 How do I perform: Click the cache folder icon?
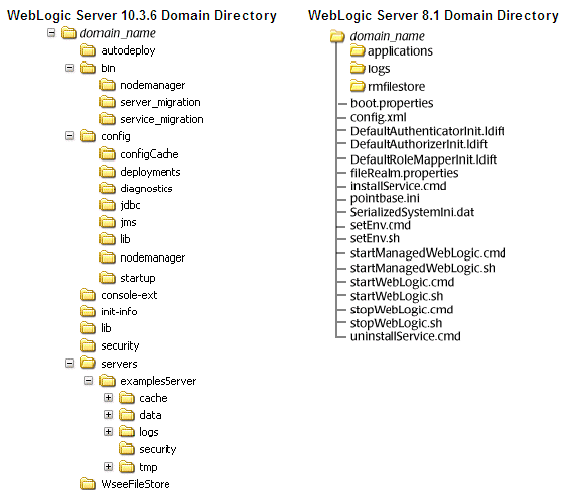[127, 398]
